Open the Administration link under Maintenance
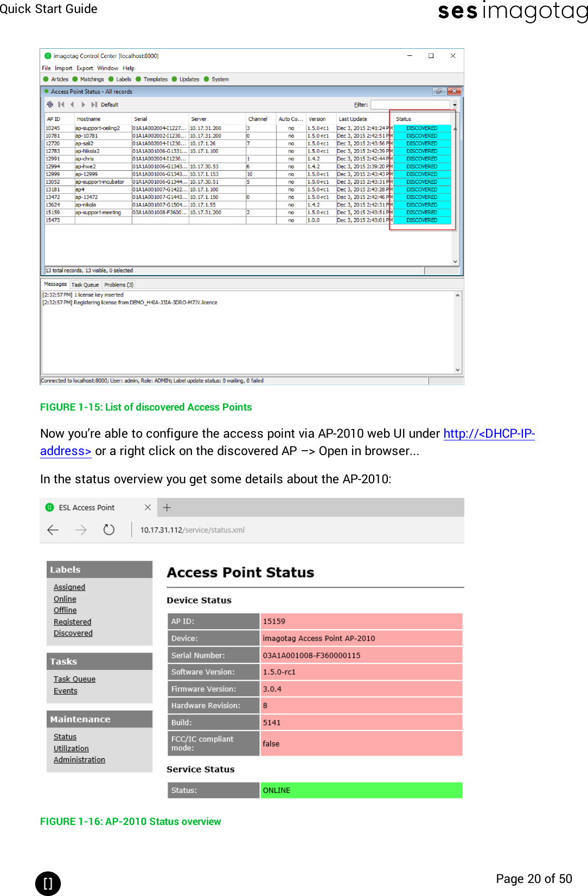The height and width of the screenshot is (896, 588). 79,760
